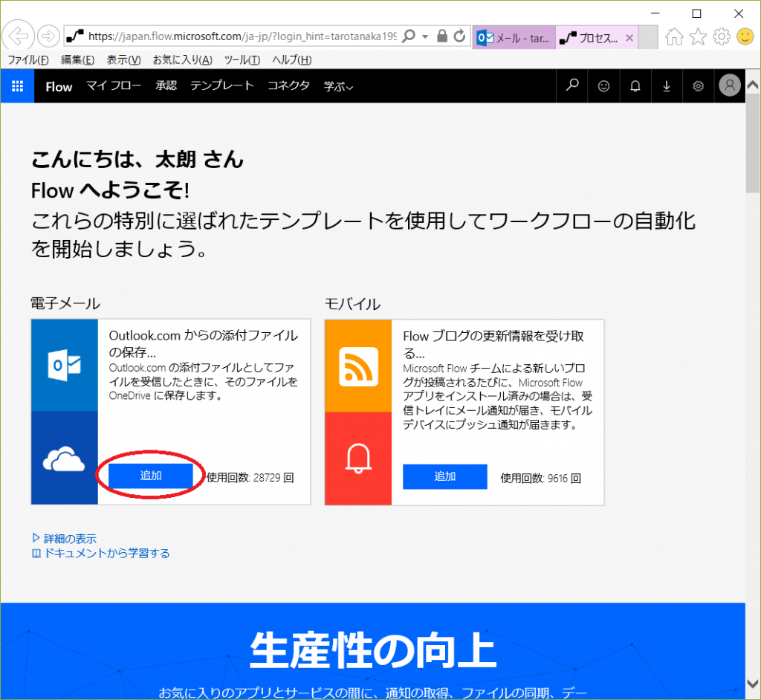The width and height of the screenshot is (761, 700).
Task: Click the 電子メール category heading
Action: pyautogui.click(x=65, y=304)
